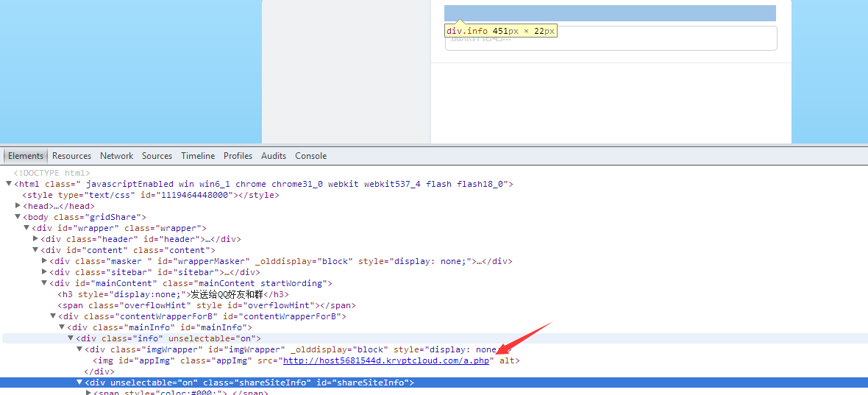Open the a.php image src link
868x395 pixels.
pos(386,360)
